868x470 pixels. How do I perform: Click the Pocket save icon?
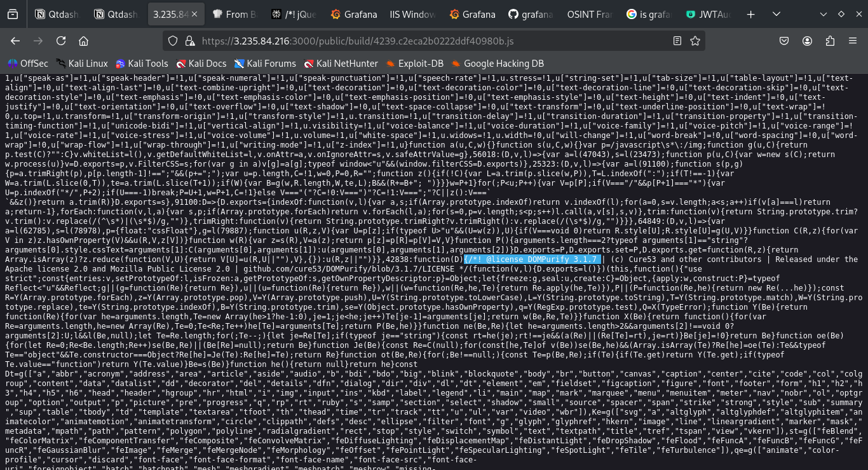tap(785, 41)
